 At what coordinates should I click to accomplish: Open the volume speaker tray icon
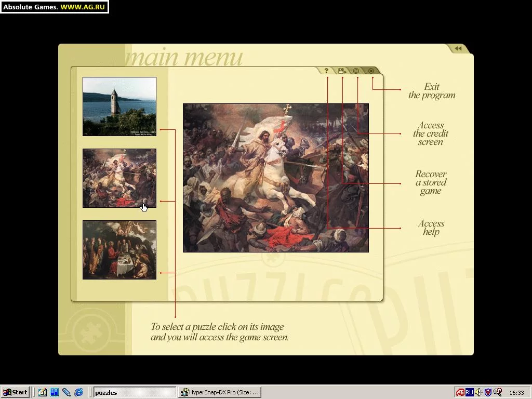point(478,392)
